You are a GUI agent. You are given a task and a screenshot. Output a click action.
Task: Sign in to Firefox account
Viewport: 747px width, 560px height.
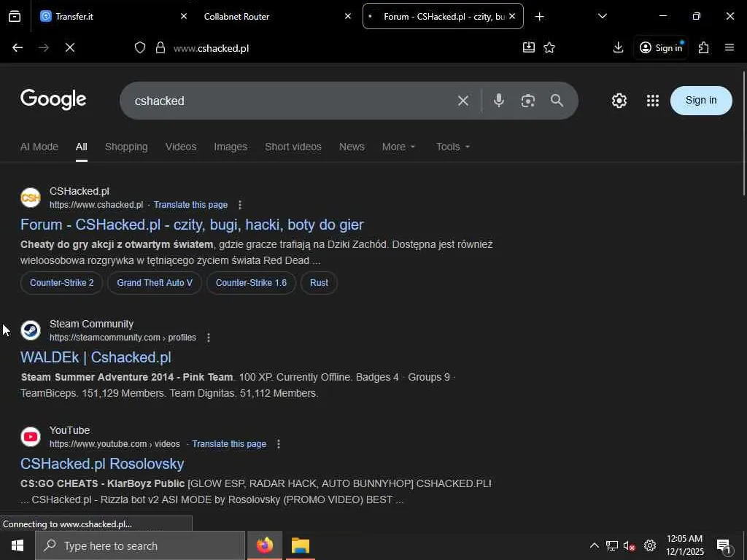click(x=661, y=47)
